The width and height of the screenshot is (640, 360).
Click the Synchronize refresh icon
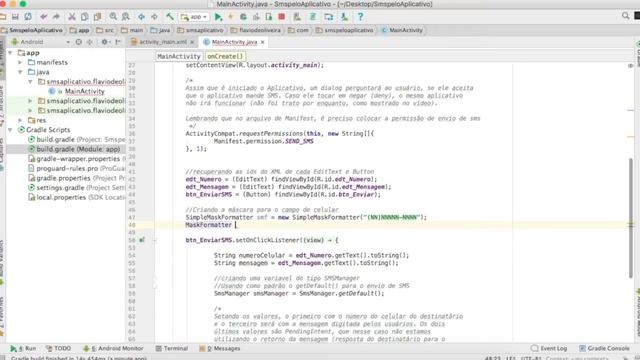tap(28, 17)
